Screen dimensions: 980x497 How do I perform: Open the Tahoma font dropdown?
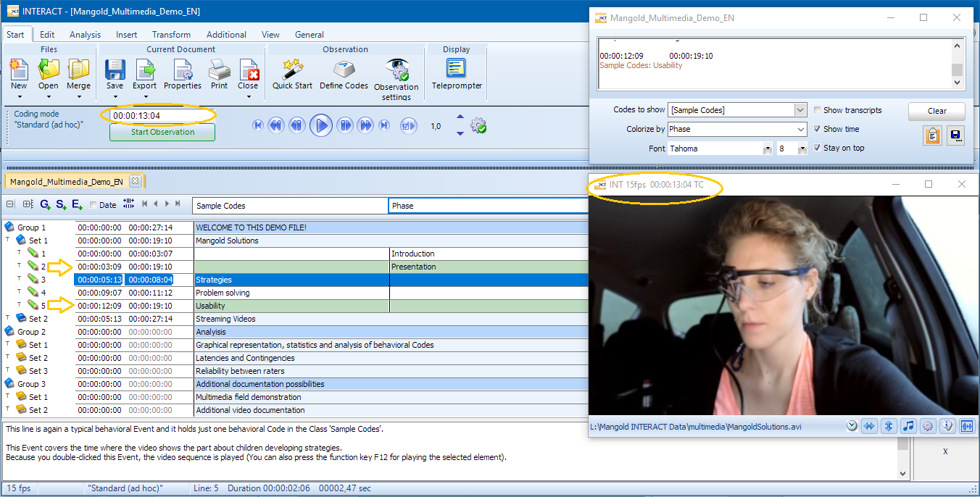[767, 149]
